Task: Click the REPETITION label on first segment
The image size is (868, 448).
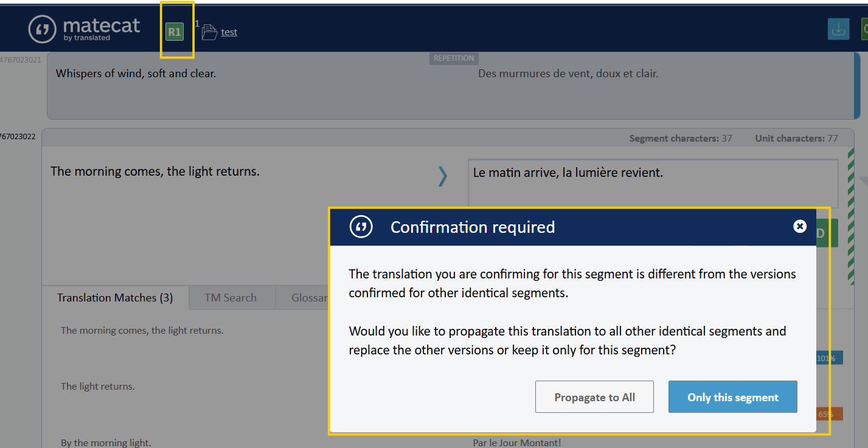Action: pyautogui.click(x=454, y=58)
